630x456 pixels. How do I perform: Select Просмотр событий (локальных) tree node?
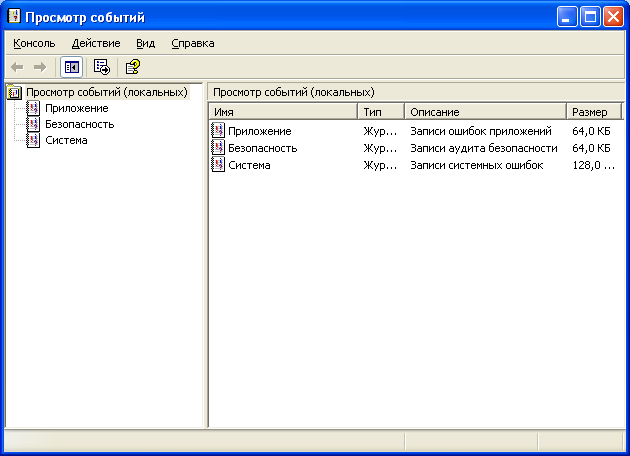(x=107, y=92)
